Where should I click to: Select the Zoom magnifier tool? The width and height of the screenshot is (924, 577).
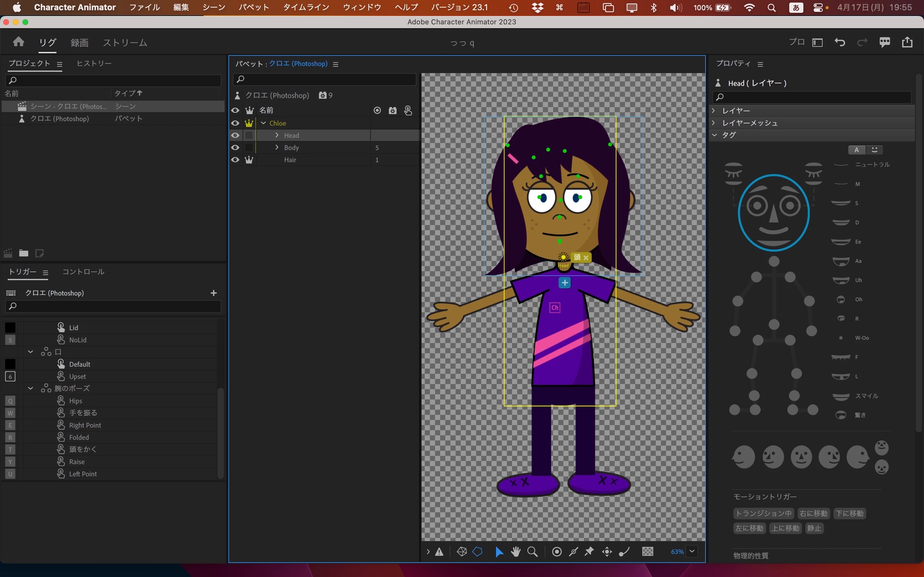coord(532,551)
